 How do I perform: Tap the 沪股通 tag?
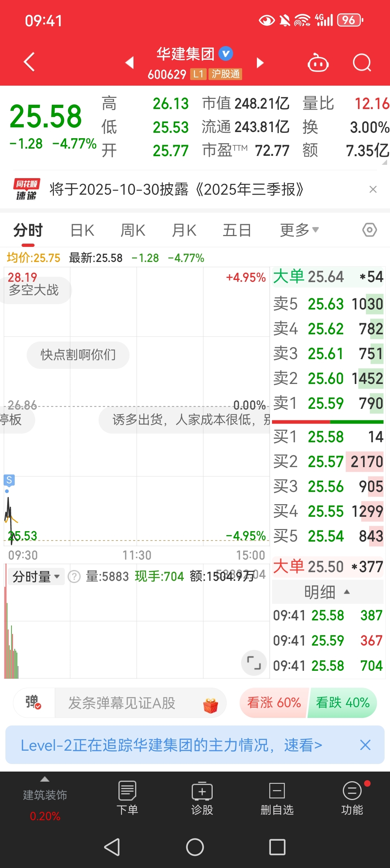[x=226, y=74]
